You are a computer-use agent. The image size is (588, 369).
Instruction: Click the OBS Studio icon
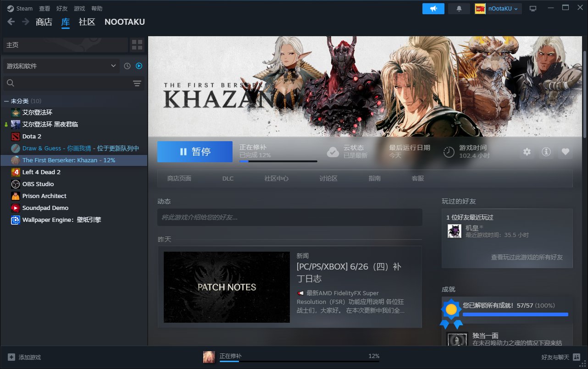16,184
